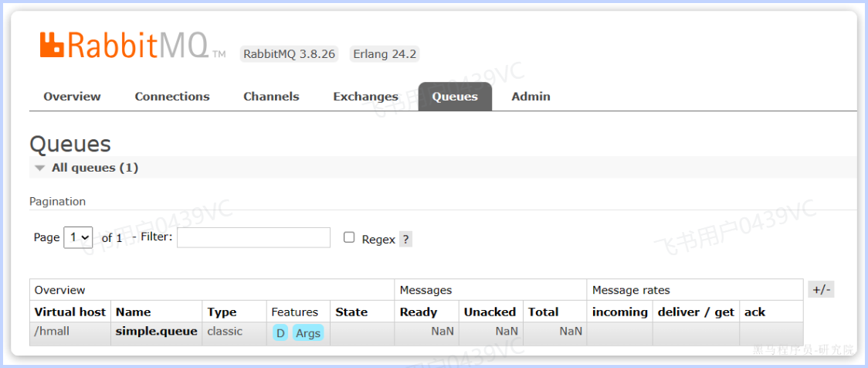Open the Admin tab
This screenshot has height=368, width=868.
point(531,97)
